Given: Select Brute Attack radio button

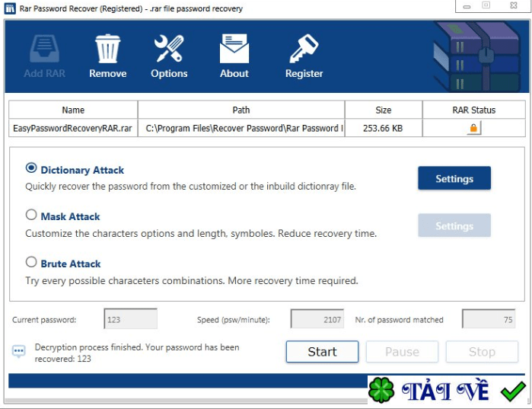Looking at the screenshot, I should (31, 262).
